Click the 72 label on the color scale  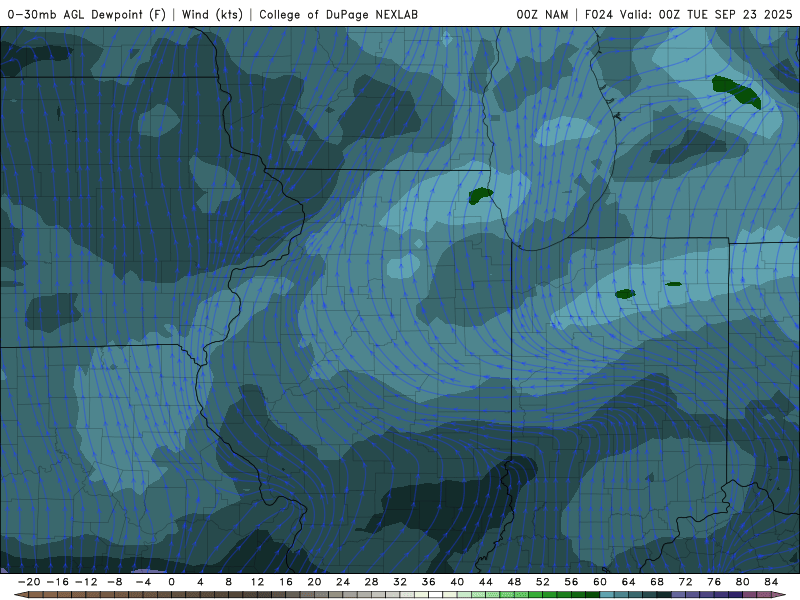pyautogui.click(x=686, y=582)
